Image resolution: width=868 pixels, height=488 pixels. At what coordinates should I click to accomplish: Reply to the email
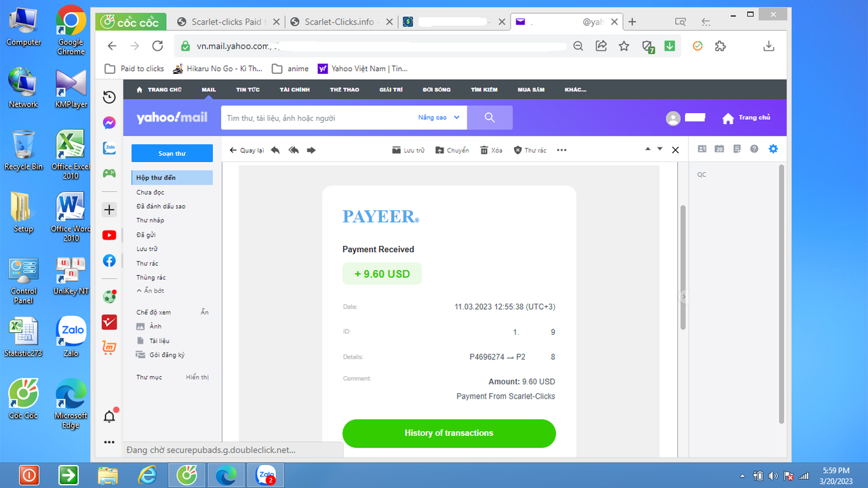coord(275,150)
